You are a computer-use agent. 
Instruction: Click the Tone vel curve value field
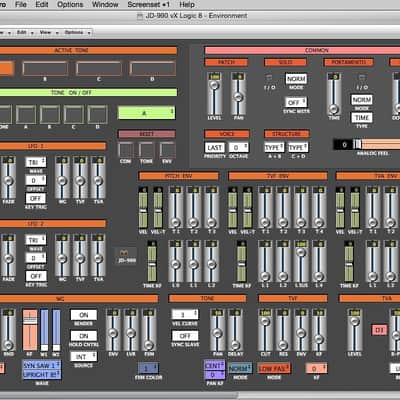(185, 314)
